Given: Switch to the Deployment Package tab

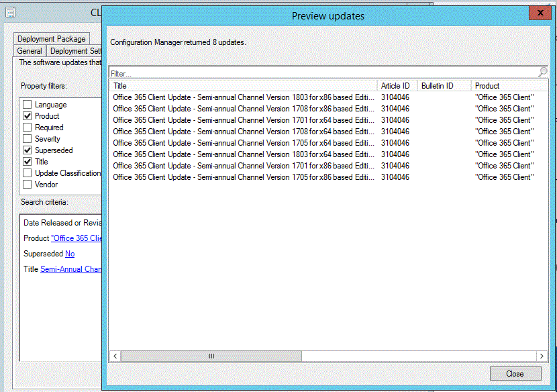Looking at the screenshot, I should (52, 39).
